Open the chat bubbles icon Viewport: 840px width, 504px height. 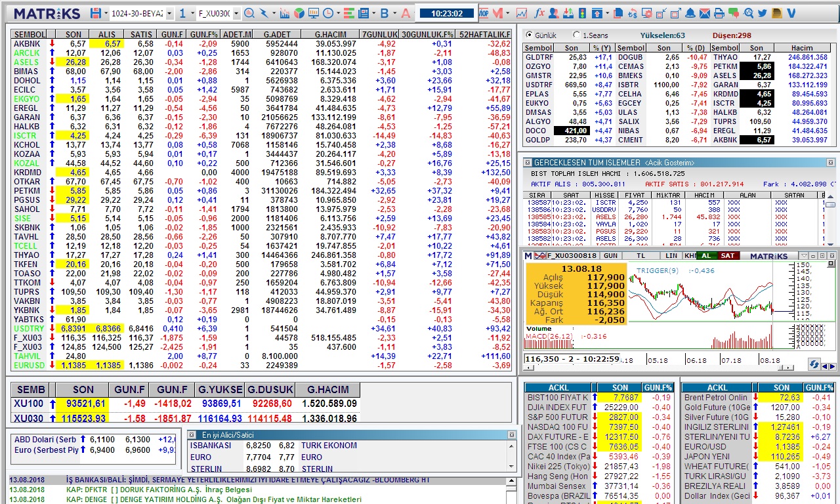pos(734,13)
